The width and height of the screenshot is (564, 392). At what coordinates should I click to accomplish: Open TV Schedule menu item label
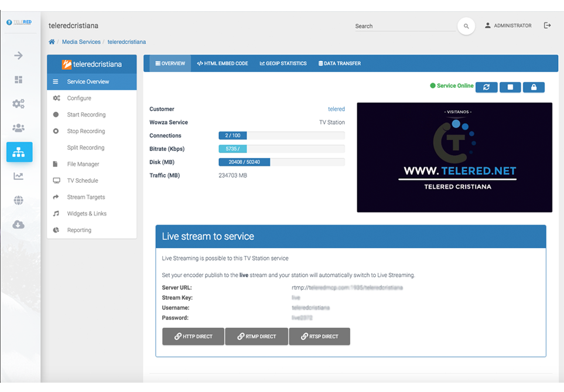[x=83, y=180]
